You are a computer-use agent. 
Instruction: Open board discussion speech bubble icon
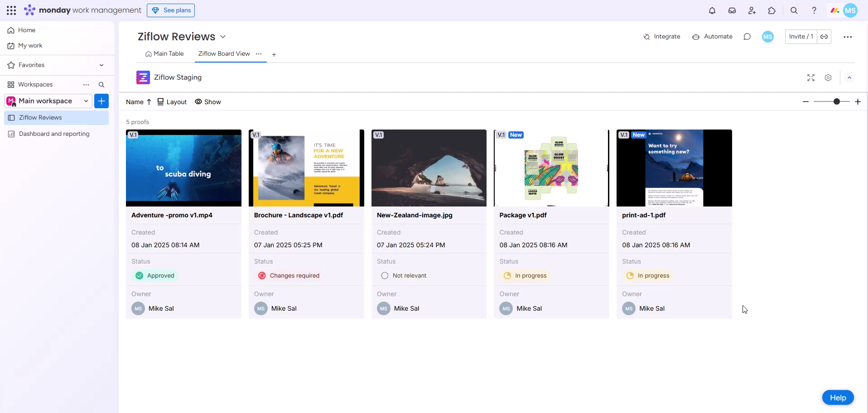pyautogui.click(x=747, y=37)
